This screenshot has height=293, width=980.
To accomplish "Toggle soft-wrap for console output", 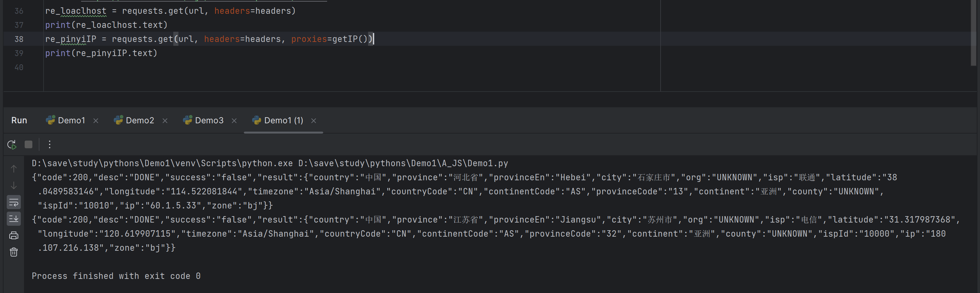I will tap(14, 202).
